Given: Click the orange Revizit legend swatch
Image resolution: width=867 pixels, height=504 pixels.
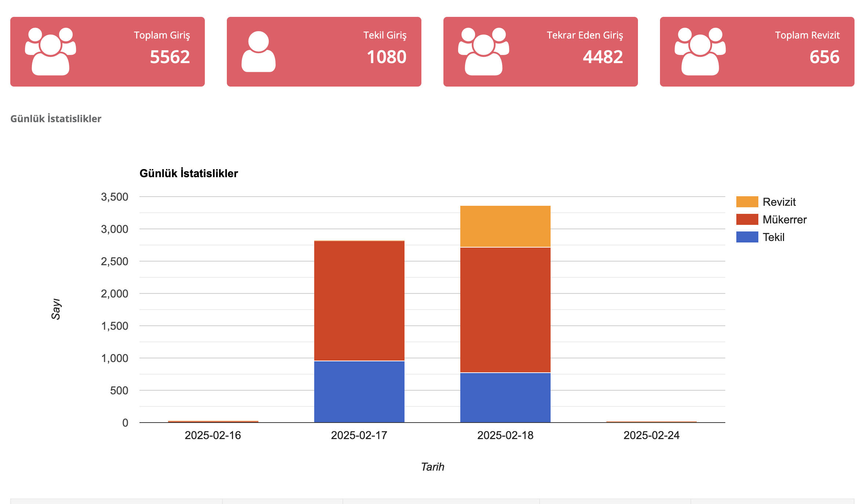Looking at the screenshot, I should pyautogui.click(x=747, y=202).
